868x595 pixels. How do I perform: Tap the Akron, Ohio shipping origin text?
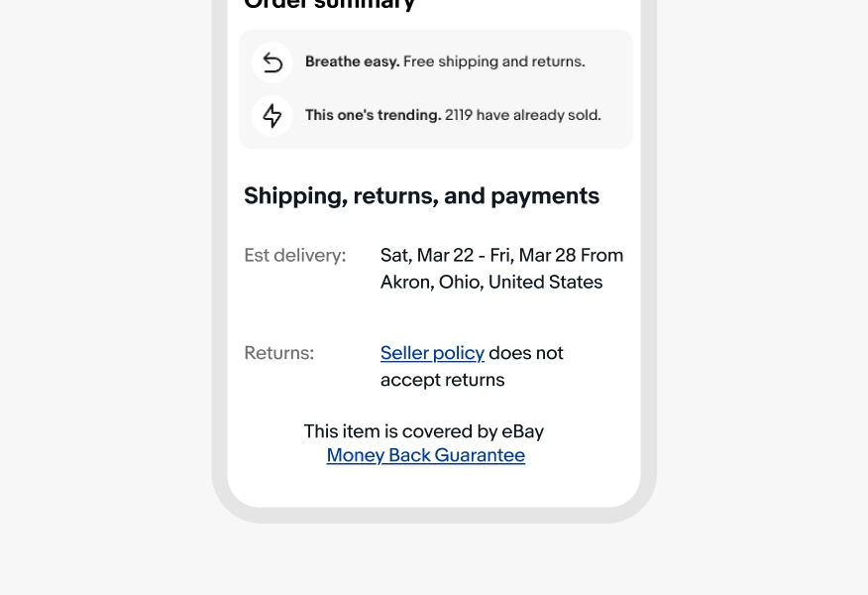click(491, 282)
